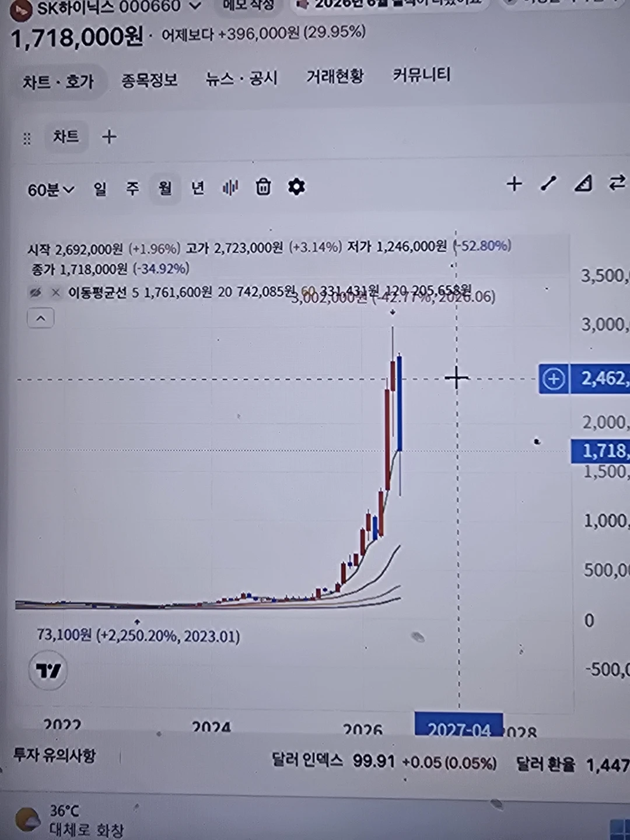This screenshot has height=840, width=630.
Task: Select the 차트 panel tab
Action: (x=66, y=137)
